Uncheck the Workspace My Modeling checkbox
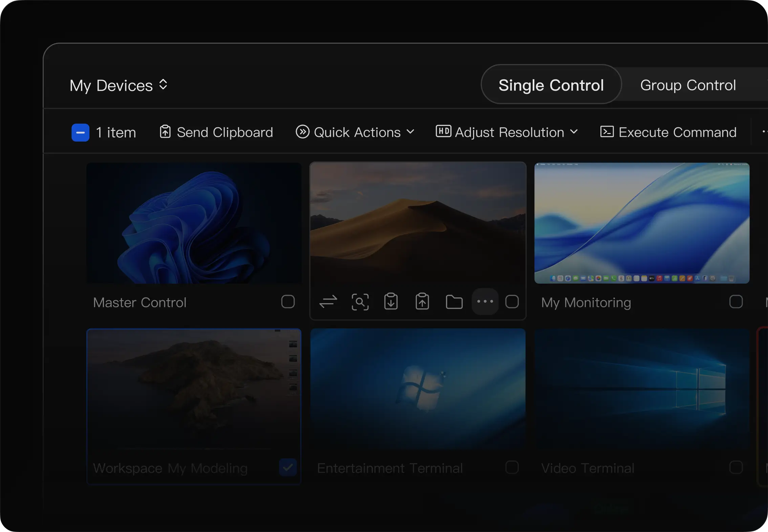 point(288,467)
